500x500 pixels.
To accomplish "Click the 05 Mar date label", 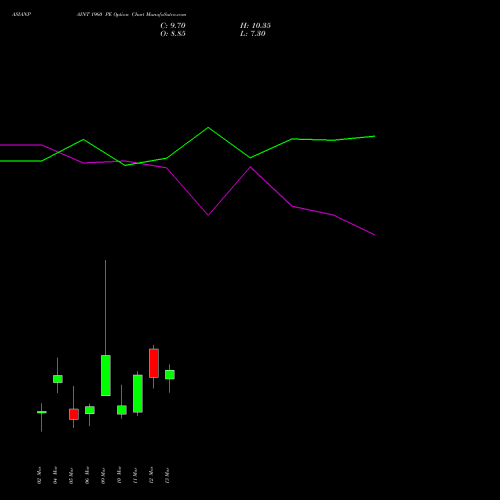I will coord(71,475).
